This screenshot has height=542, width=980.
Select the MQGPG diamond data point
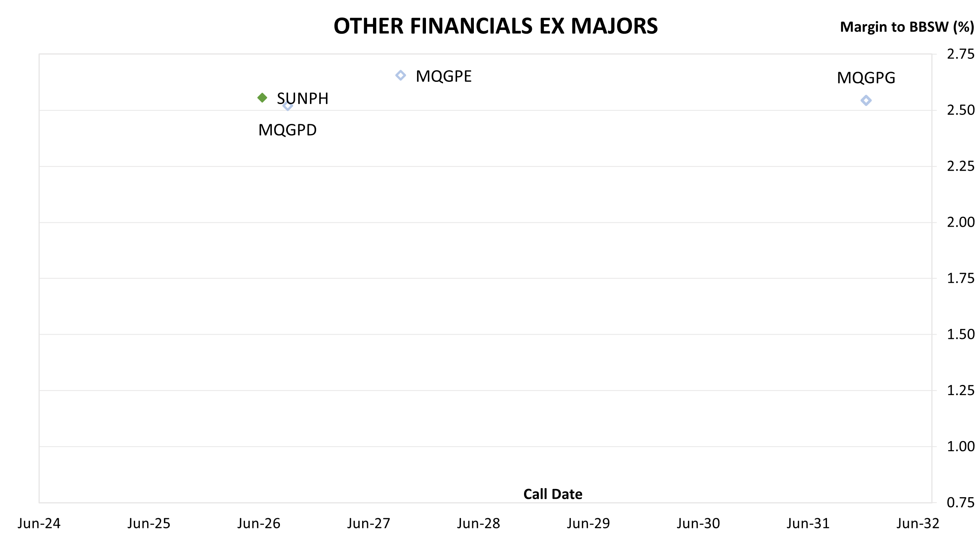[866, 101]
